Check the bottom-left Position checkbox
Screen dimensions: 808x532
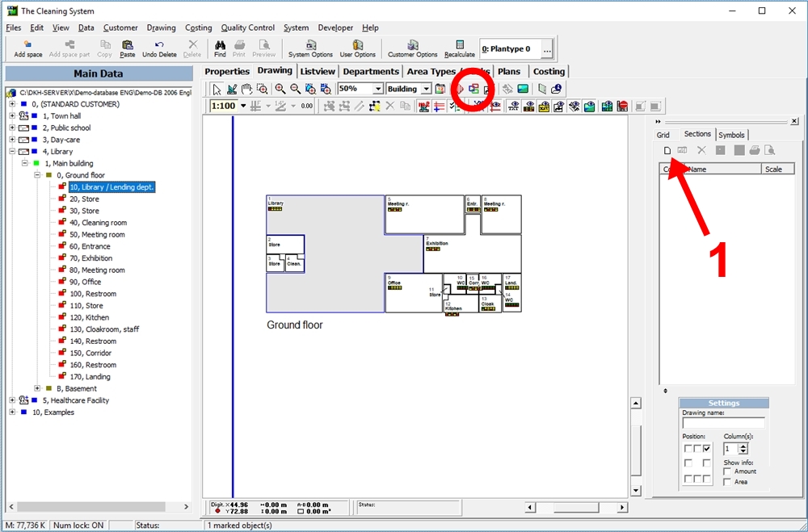tap(688, 479)
